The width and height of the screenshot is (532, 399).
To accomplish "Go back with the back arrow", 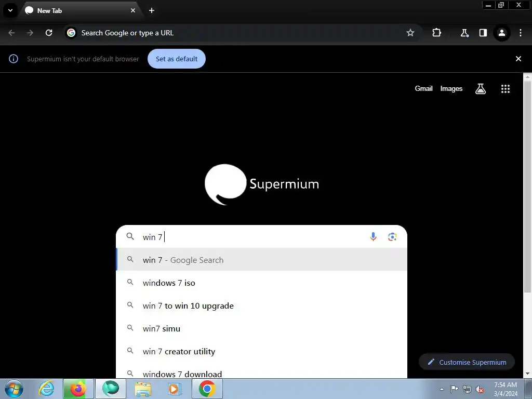I will click(x=11, y=33).
